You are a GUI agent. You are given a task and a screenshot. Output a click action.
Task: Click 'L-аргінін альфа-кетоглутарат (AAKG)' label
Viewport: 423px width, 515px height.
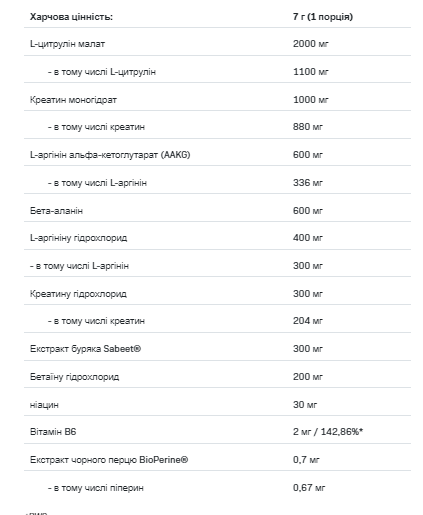coord(110,155)
